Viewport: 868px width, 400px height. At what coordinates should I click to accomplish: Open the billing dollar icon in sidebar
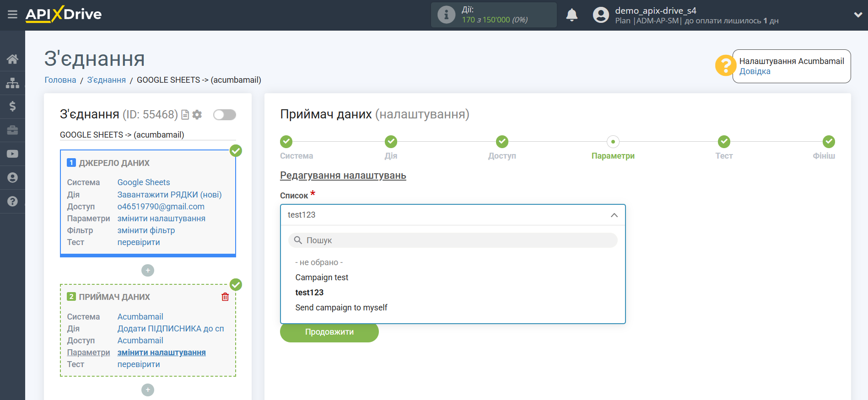(x=12, y=107)
